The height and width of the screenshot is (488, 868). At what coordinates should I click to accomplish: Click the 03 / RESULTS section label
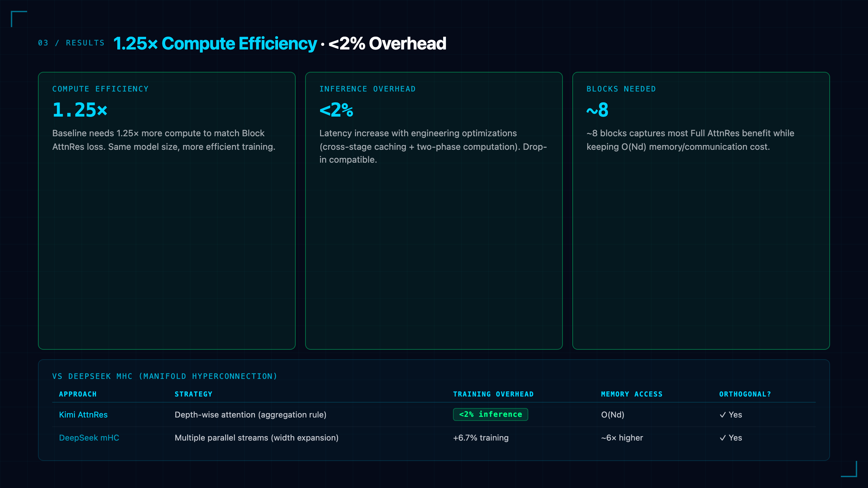point(71,43)
